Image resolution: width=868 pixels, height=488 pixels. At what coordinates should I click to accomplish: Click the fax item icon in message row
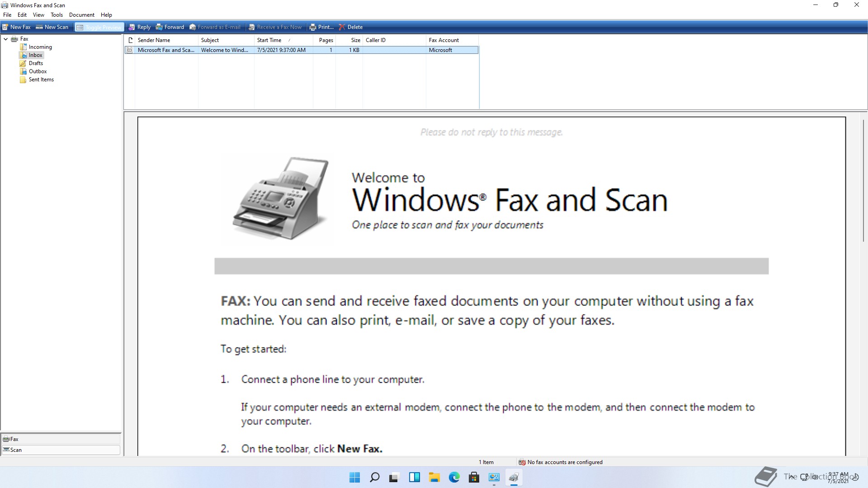[130, 50]
